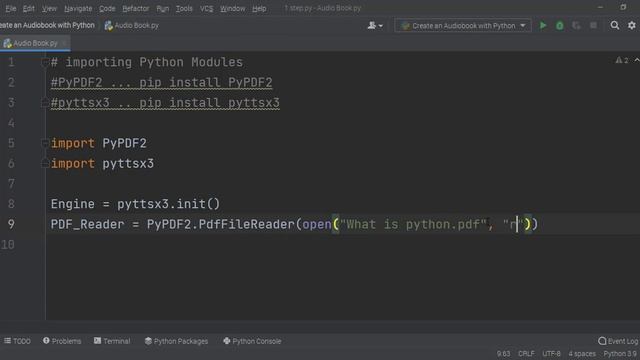Click the run with coverage icon
Screen dimensions: 640x360
tap(576, 25)
